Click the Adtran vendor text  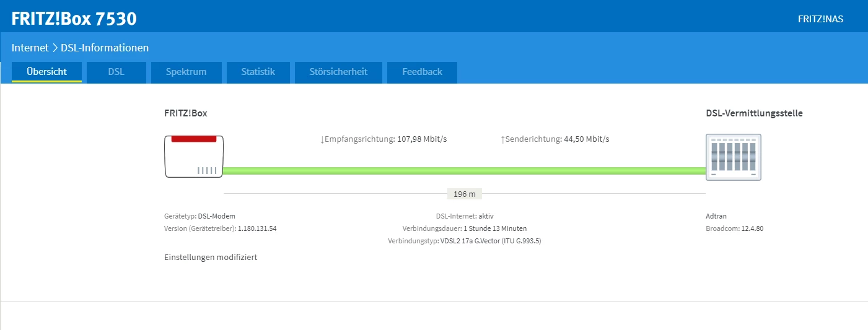pyautogui.click(x=716, y=216)
